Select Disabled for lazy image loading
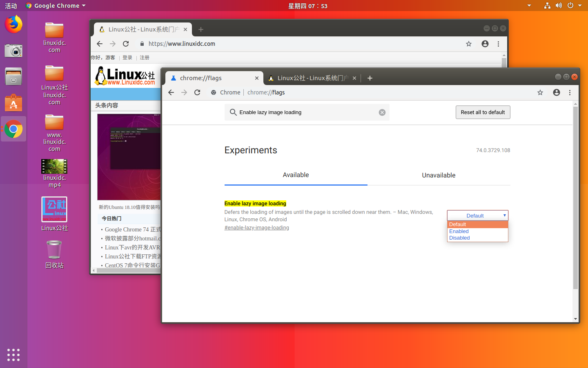588x368 pixels. click(x=478, y=238)
